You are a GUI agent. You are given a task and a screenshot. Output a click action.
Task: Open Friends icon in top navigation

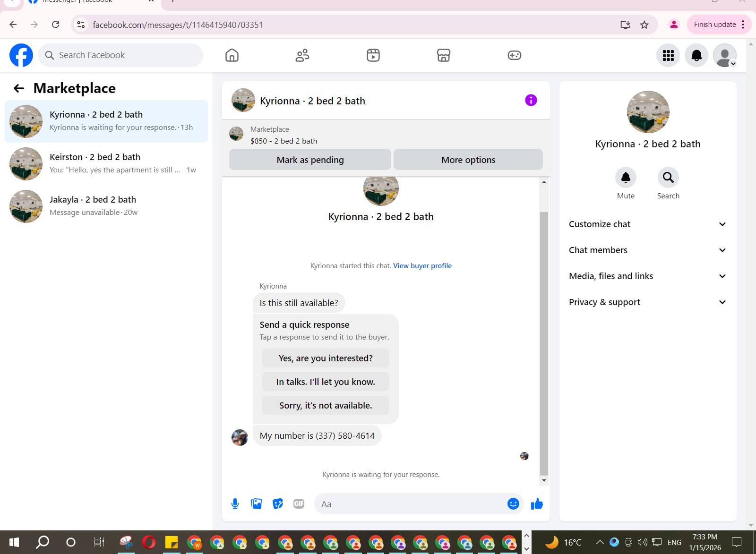[x=302, y=55]
